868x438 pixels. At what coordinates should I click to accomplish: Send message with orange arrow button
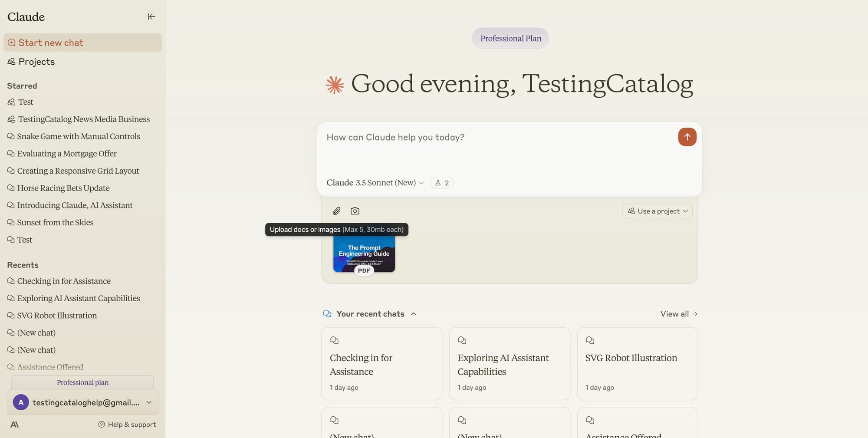(x=687, y=137)
